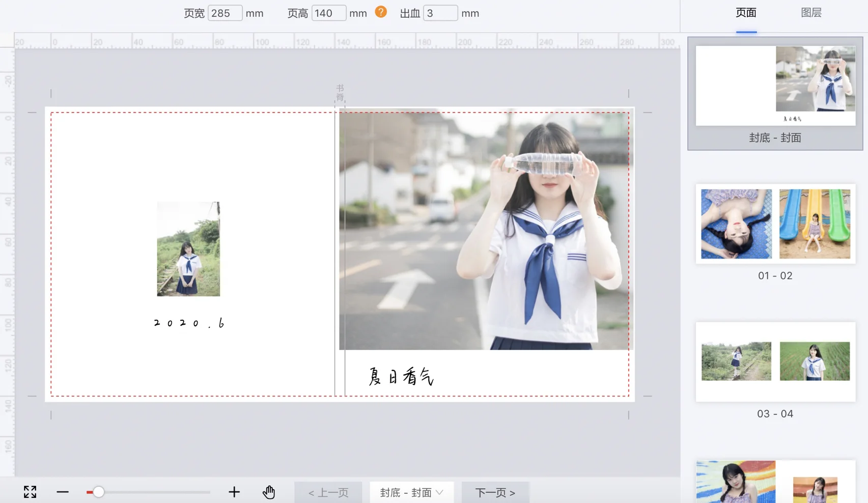Click the 上一页 previous page button
This screenshot has width=868, height=503.
pyautogui.click(x=328, y=492)
